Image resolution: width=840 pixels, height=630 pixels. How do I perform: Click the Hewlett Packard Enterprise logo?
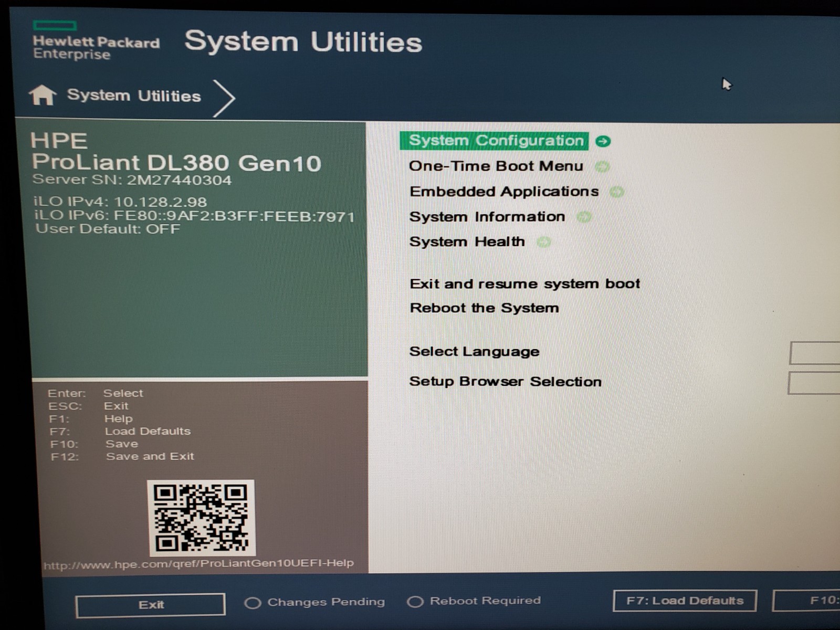pyautogui.click(x=96, y=41)
